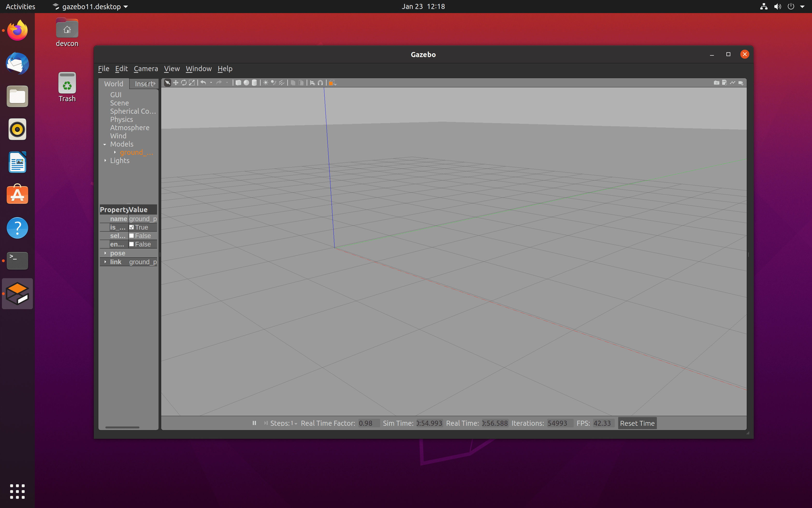The width and height of the screenshot is (812, 508).
Task: Add a directional light
Action: pos(282,83)
